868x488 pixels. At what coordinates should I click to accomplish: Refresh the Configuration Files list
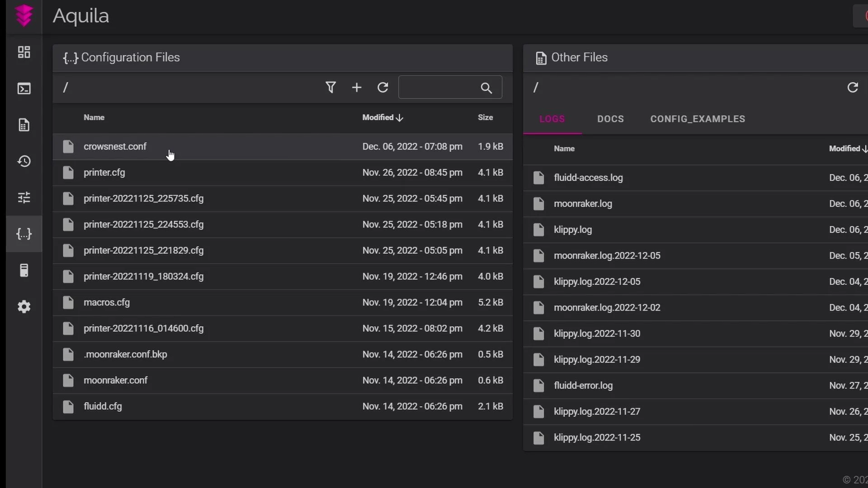[383, 87]
